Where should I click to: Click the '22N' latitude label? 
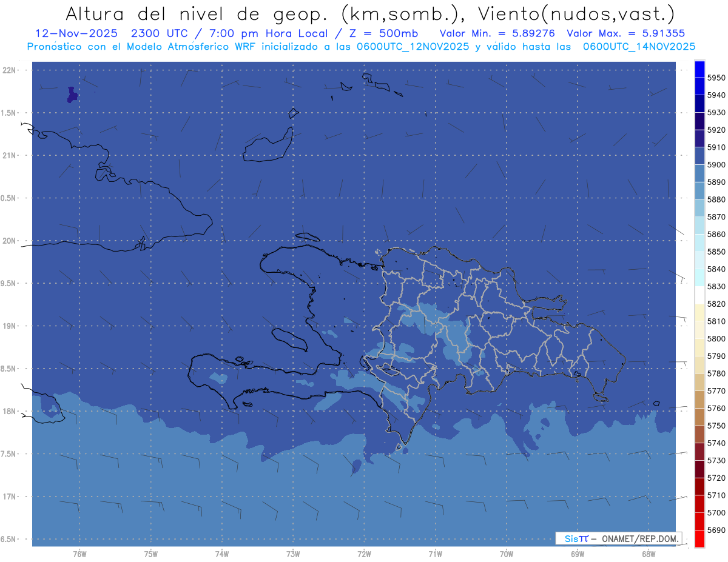pyautogui.click(x=10, y=70)
